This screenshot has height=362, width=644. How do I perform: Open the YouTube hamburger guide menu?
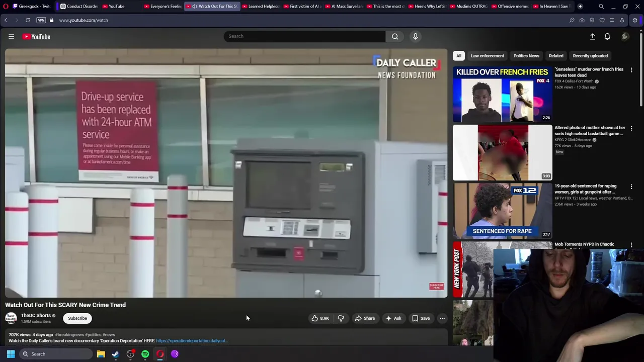[x=11, y=36]
